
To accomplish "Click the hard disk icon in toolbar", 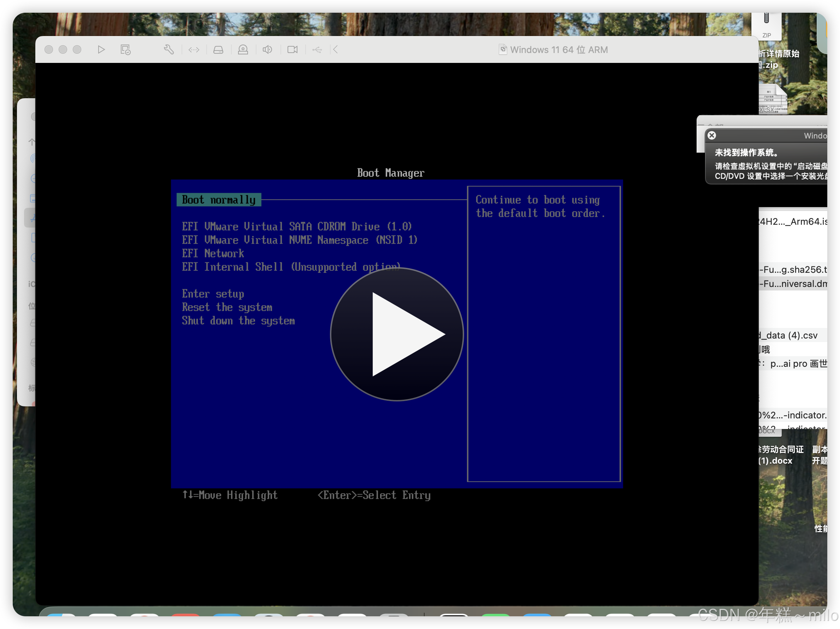I will click(x=218, y=50).
